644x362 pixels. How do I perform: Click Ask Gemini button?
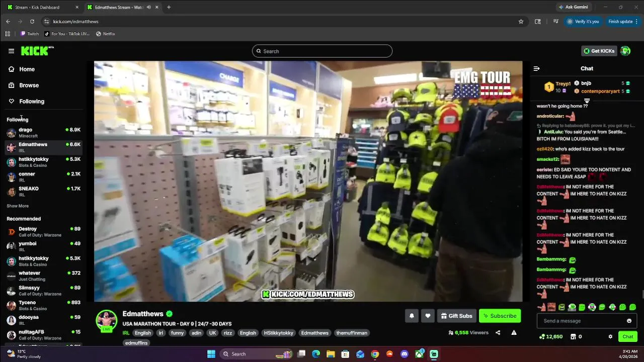click(x=573, y=7)
